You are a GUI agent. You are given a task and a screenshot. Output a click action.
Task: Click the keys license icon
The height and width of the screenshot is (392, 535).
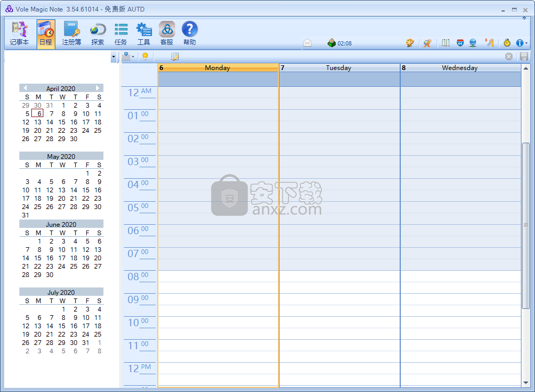(x=490, y=43)
